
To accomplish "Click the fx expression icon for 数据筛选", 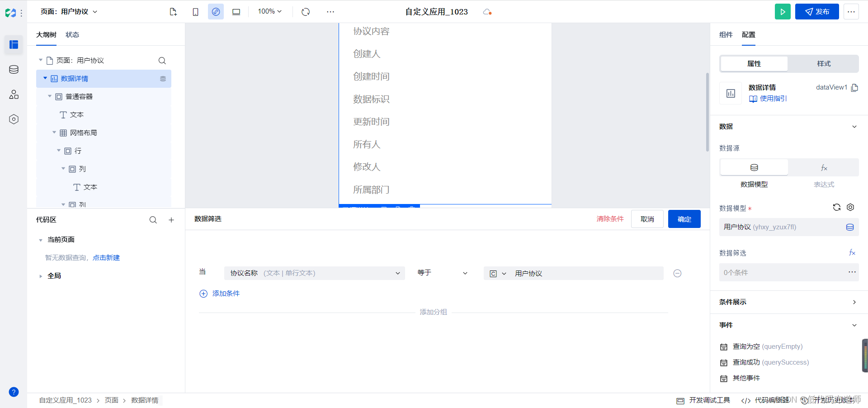I will click(x=852, y=252).
